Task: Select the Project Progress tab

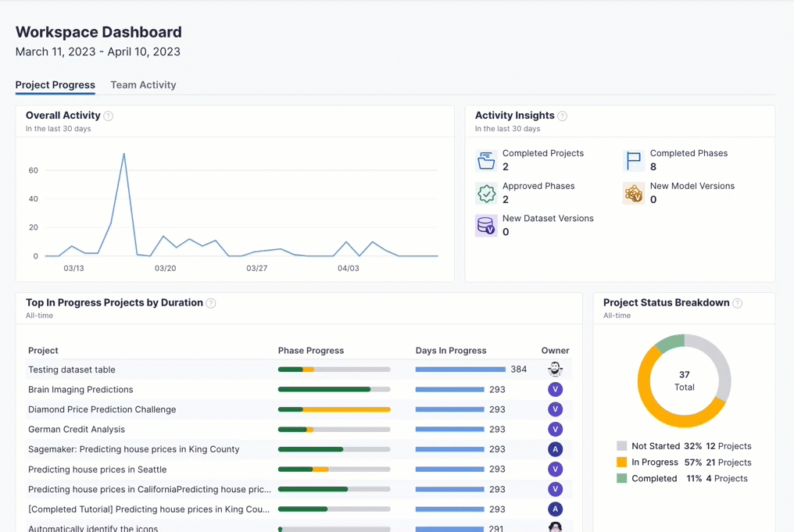Action: pos(55,85)
